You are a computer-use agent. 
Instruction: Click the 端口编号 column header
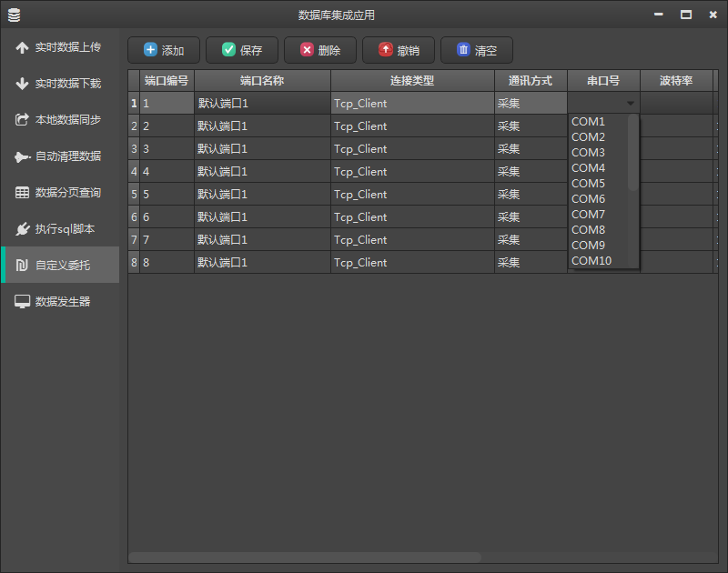[167, 81]
